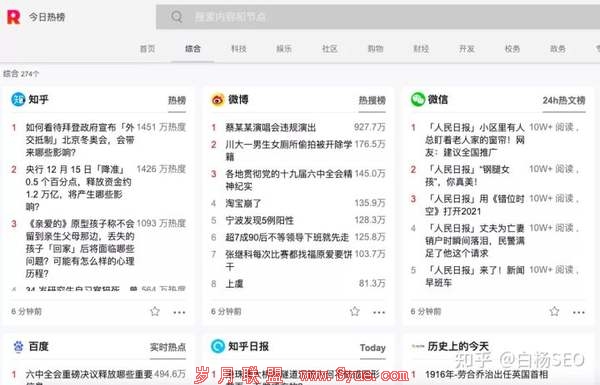Open 微信 item 用《错位时空》打开2021
Image resolution: width=600 pixels, height=385 pixels.
point(475,205)
